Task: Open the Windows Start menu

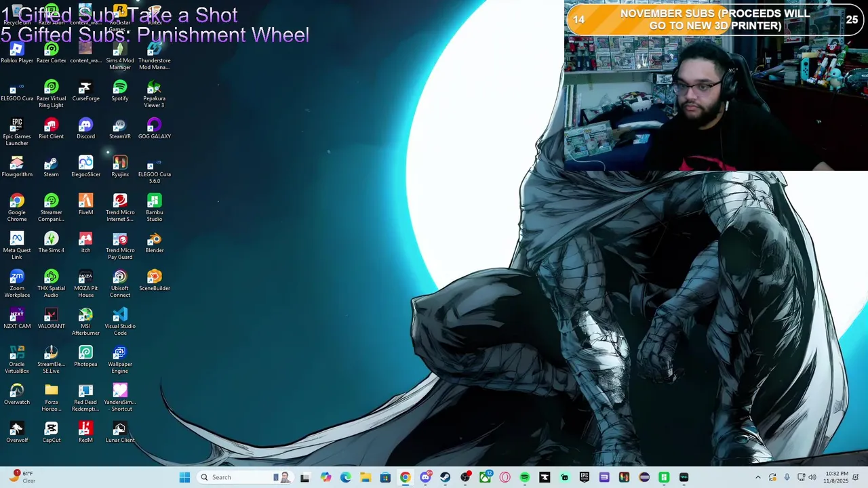Action: point(184,477)
